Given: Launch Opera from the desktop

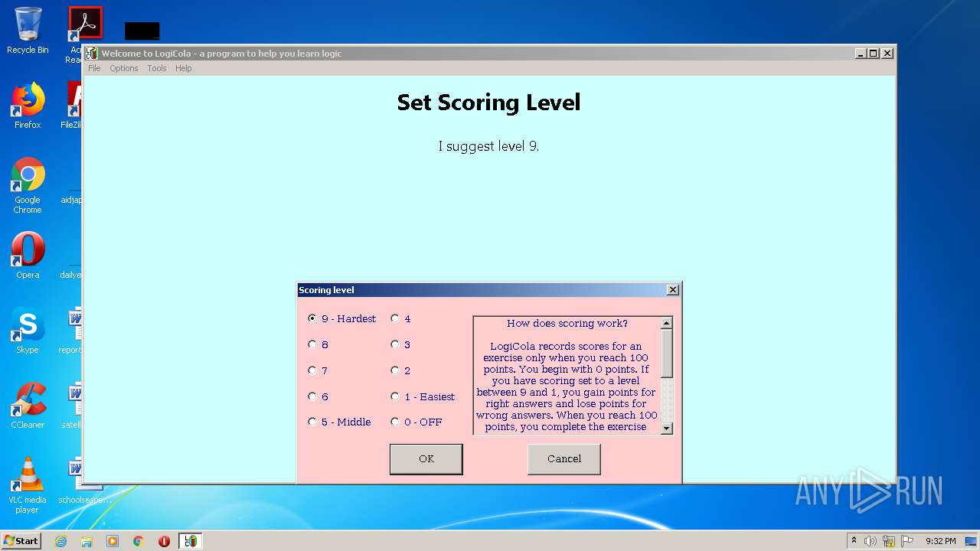Looking at the screenshot, I should 28,256.
